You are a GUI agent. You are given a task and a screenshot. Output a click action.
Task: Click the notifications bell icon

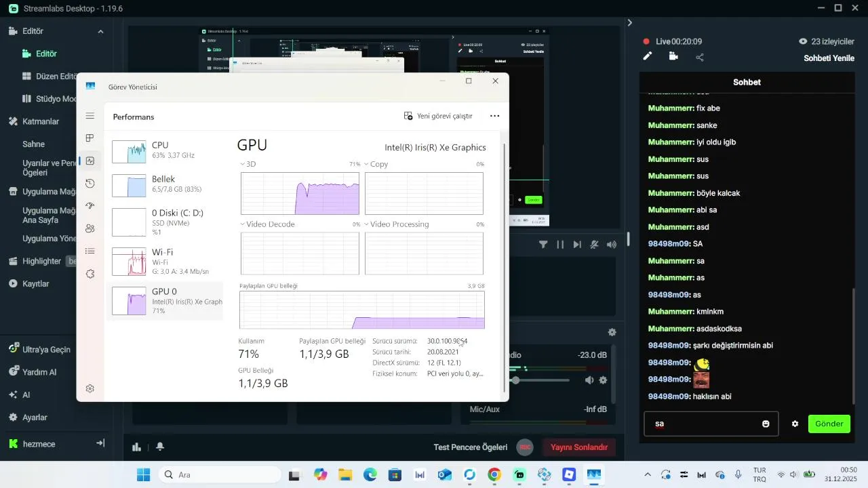[160, 447]
